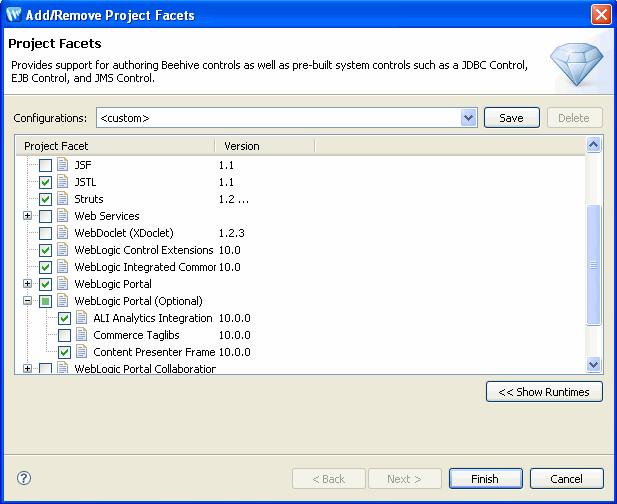This screenshot has width=617, height=504.
Task: Uncheck WebLogic Integrated Commons checkbox
Action: pyautogui.click(x=45, y=267)
